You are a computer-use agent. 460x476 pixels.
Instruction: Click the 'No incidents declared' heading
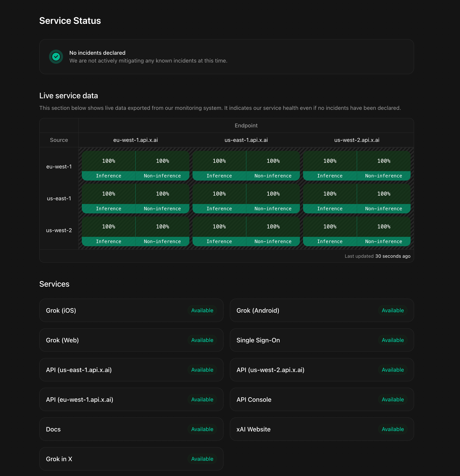pos(97,53)
